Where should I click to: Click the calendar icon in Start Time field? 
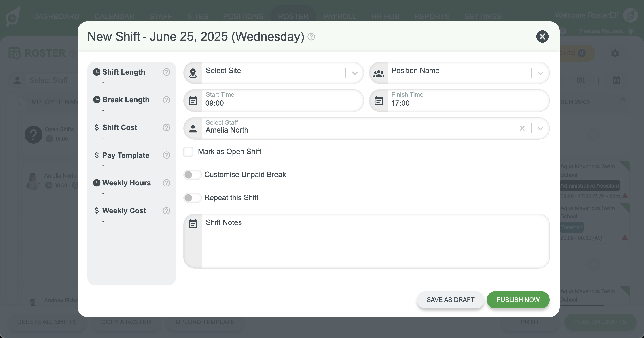tap(193, 101)
